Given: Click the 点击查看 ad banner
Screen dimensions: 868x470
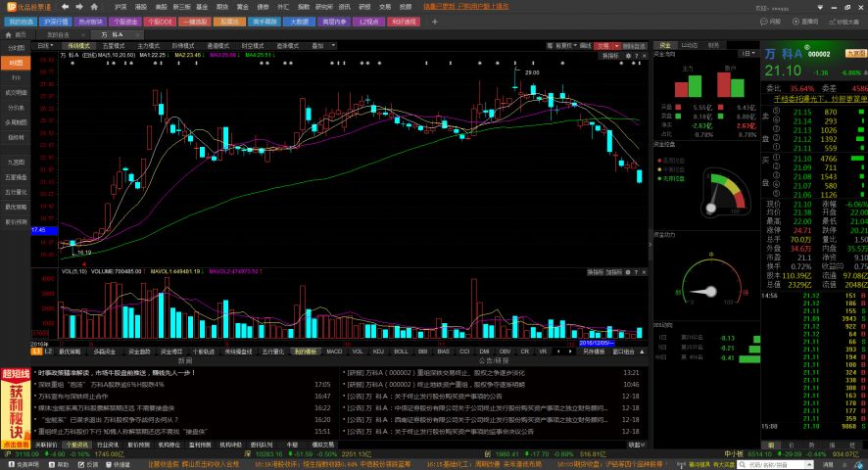Looking at the screenshot, I should [16, 445].
